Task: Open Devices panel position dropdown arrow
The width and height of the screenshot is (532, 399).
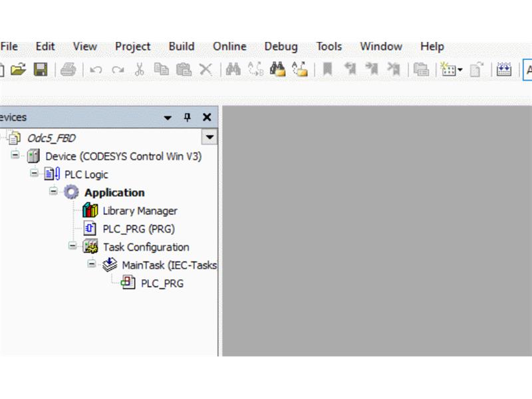Action: 168,118
